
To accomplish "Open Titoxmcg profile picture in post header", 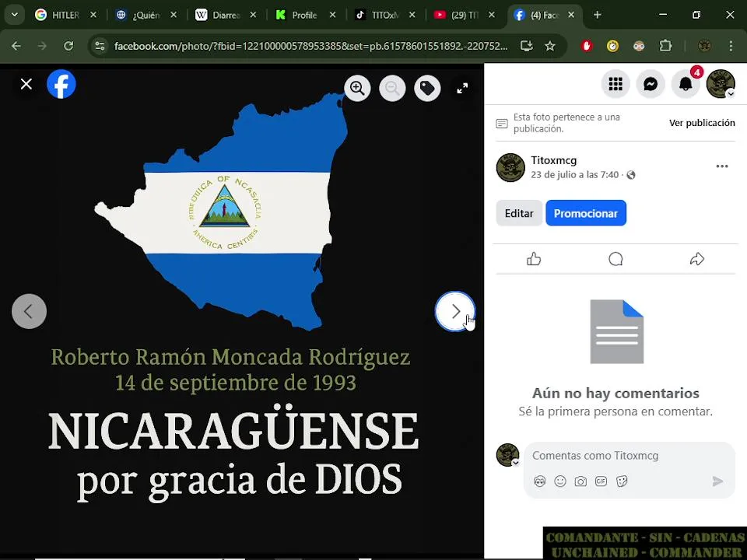I will tap(510, 168).
